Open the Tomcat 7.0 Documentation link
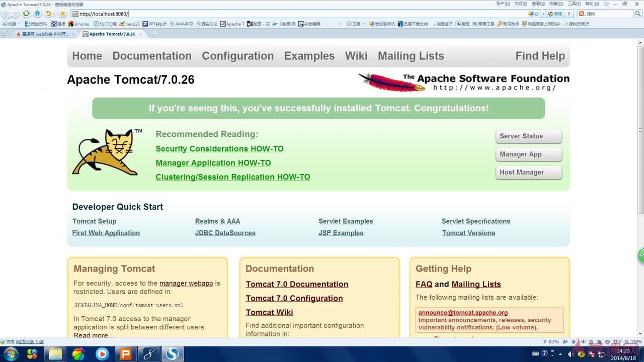Image resolution: width=644 pixels, height=362 pixels. [x=297, y=284]
